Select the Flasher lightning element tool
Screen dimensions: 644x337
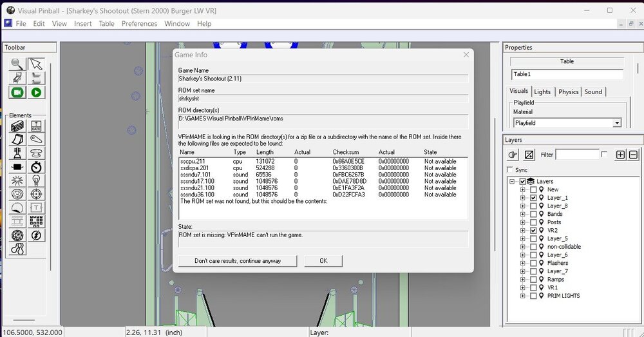click(36, 235)
